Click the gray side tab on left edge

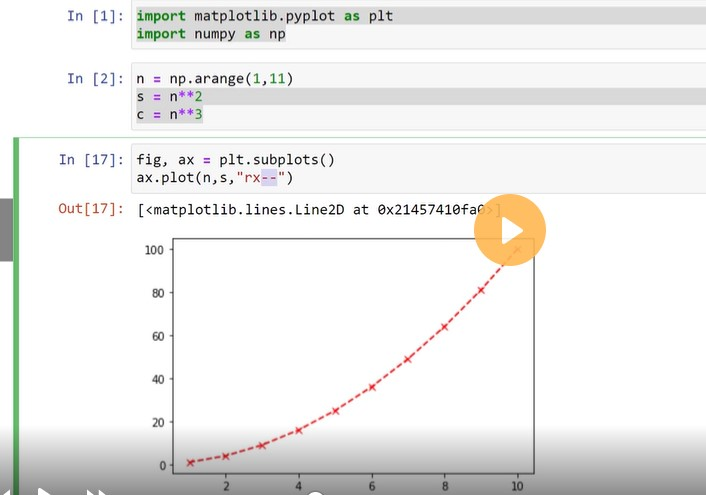pyautogui.click(x=5, y=230)
